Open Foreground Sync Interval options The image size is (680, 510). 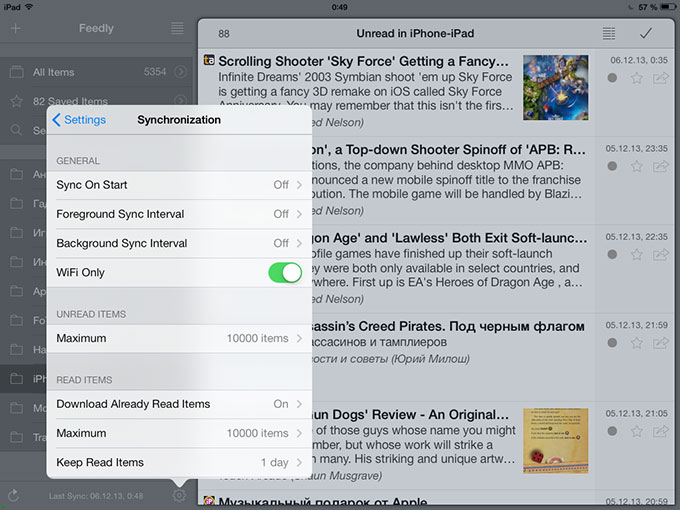pyautogui.click(x=179, y=214)
